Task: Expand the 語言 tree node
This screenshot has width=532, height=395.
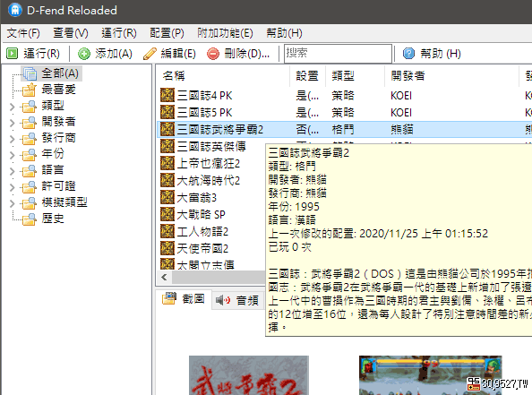Action: click(13, 171)
